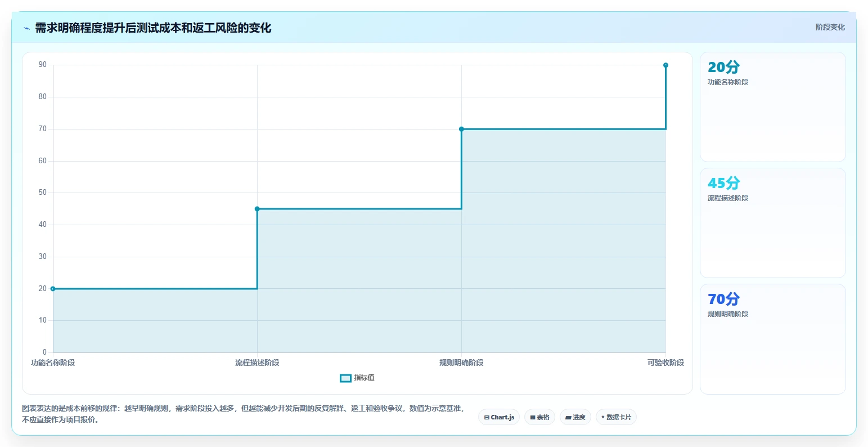868x447 pixels.
Task: Click the chart title text
Action: 153,28
